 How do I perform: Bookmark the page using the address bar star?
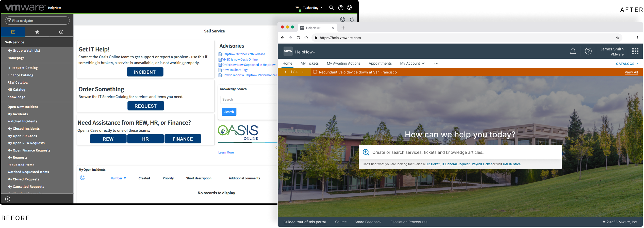click(x=617, y=38)
